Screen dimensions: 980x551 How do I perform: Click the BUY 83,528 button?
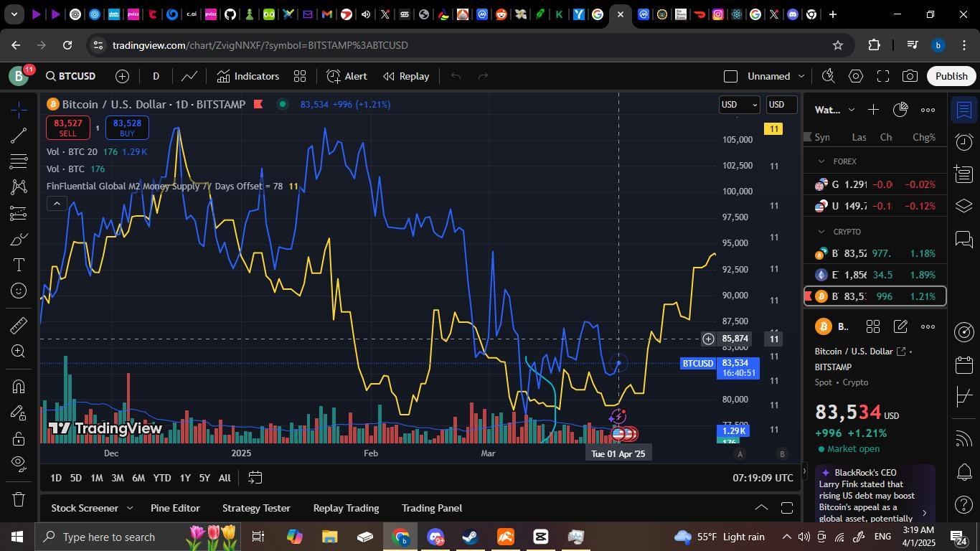point(126,128)
